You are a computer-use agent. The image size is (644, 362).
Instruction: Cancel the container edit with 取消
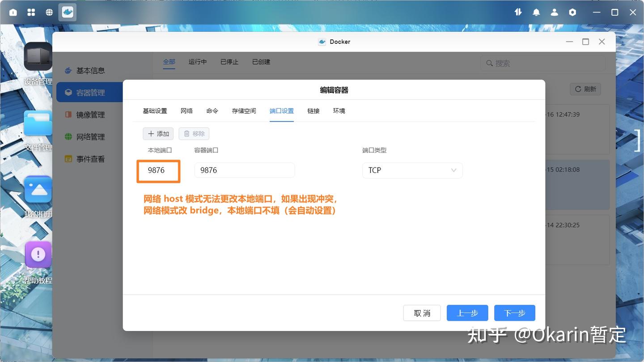(x=422, y=313)
